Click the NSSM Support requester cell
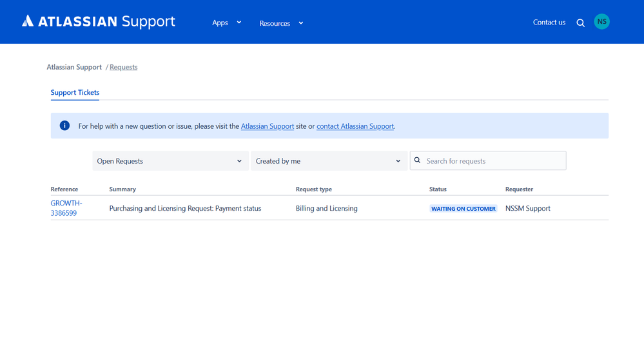The width and height of the screenshot is (644, 364). pyautogui.click(x=528, y=209)
